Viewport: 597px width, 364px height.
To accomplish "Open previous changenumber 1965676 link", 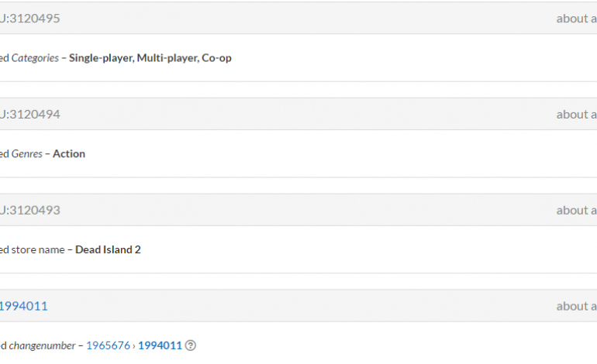I will pos(109,345).
